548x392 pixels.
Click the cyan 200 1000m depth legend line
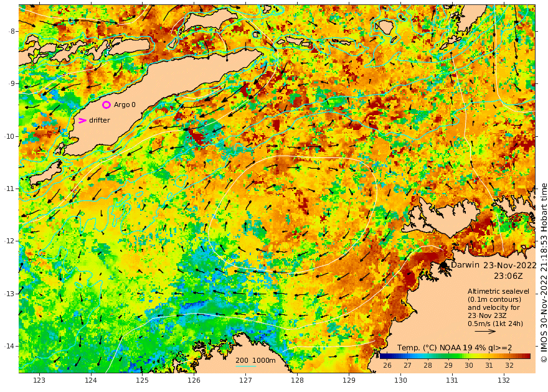(246, 366)
